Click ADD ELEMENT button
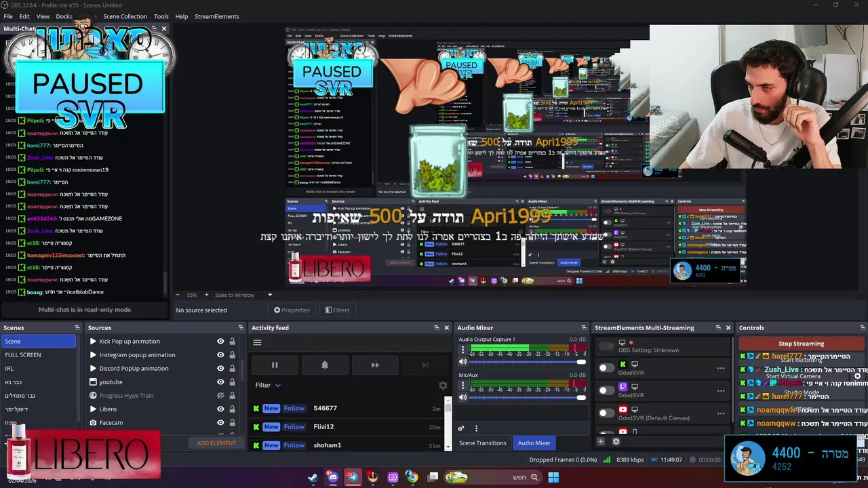This screenshot has height=488, width=868. (x=216, y=443)
